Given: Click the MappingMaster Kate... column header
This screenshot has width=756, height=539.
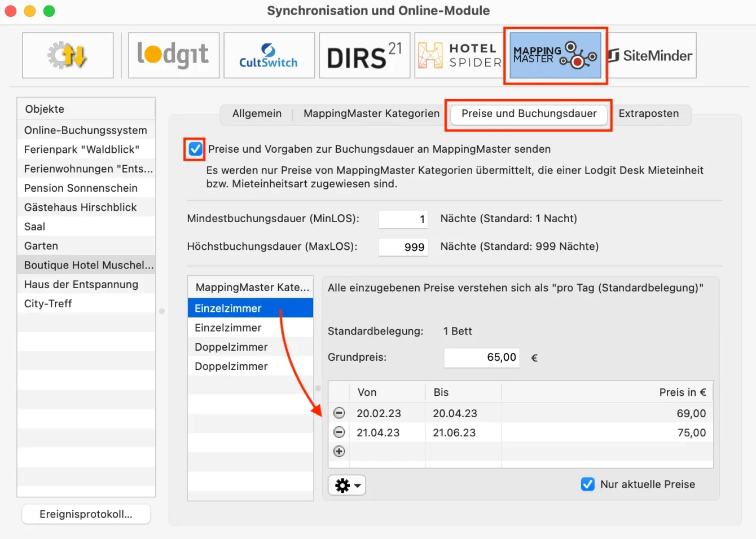Looking at the screenshot, I should [250, 288].
